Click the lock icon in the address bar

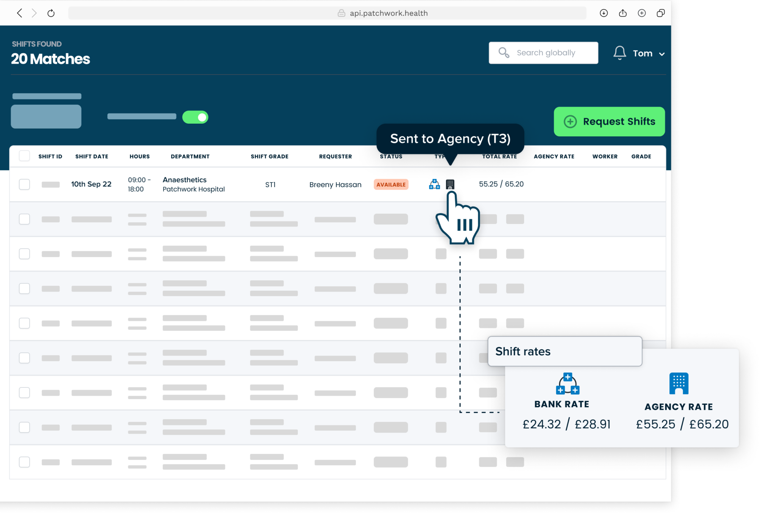tap(342, 13)
